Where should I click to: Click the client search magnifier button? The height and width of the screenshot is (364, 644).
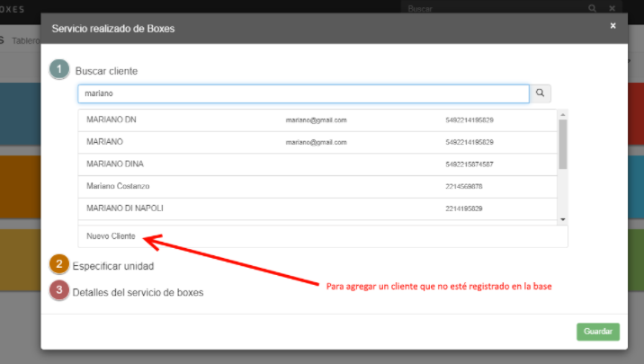[540, 93]
